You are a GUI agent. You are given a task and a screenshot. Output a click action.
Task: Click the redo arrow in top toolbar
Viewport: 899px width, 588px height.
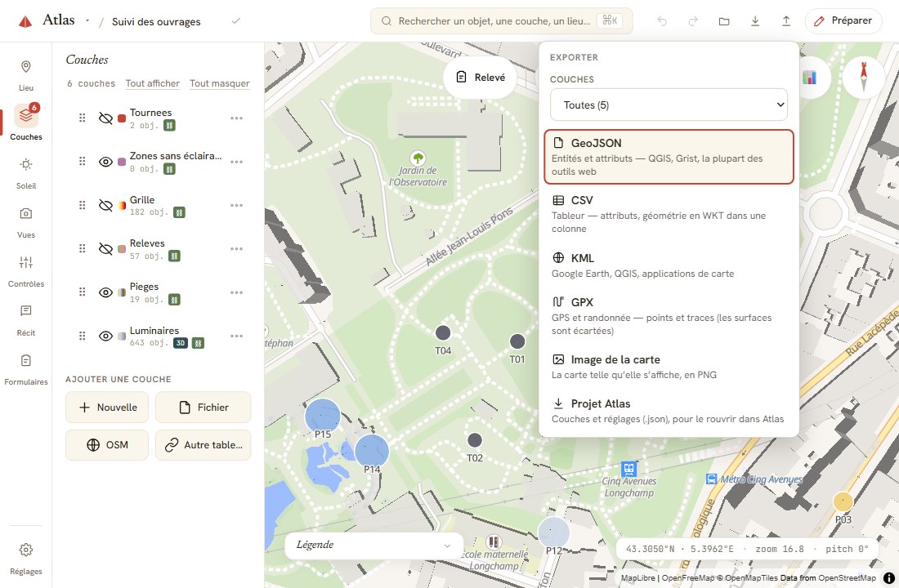point(693,21)
